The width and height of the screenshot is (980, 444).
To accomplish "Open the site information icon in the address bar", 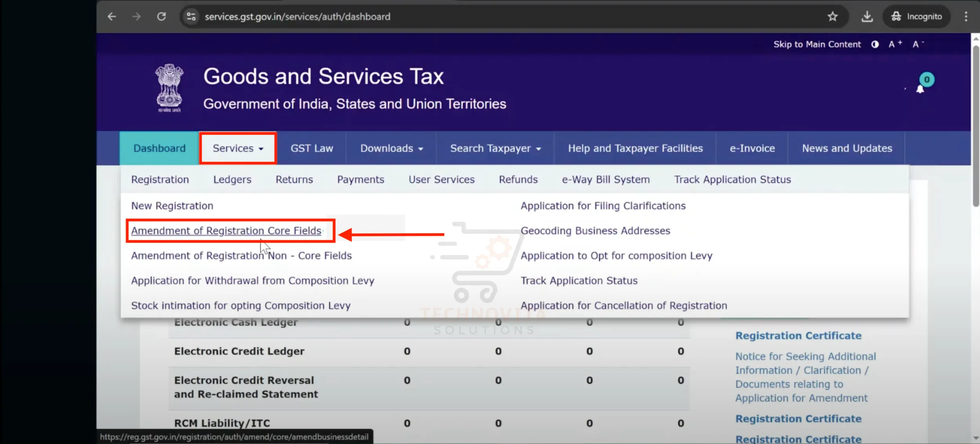I will pos(191,16).
